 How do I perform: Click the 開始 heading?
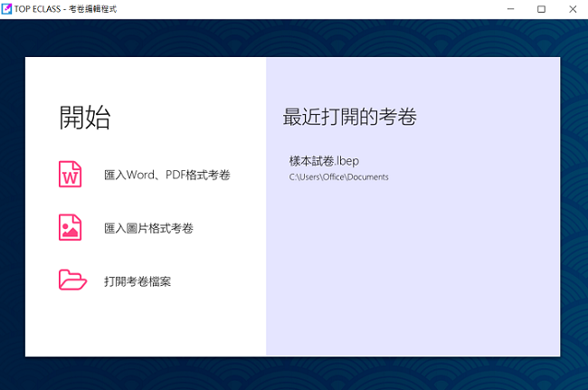[85, 117]
